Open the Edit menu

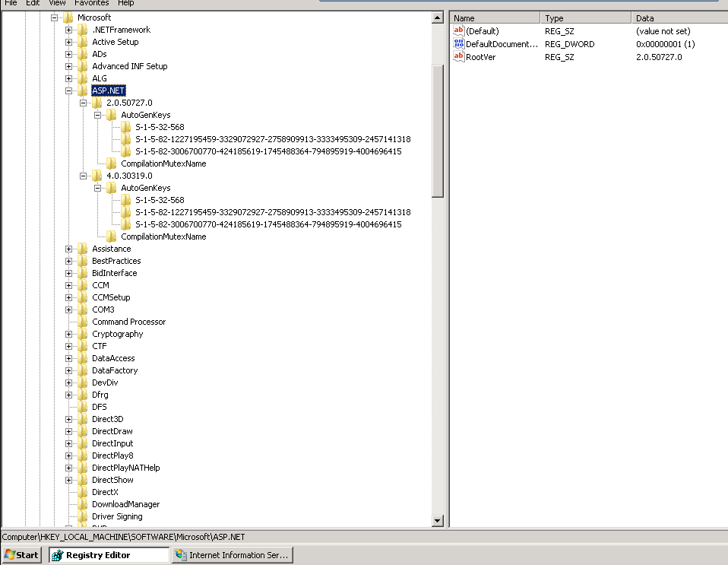tap(33, 3)
